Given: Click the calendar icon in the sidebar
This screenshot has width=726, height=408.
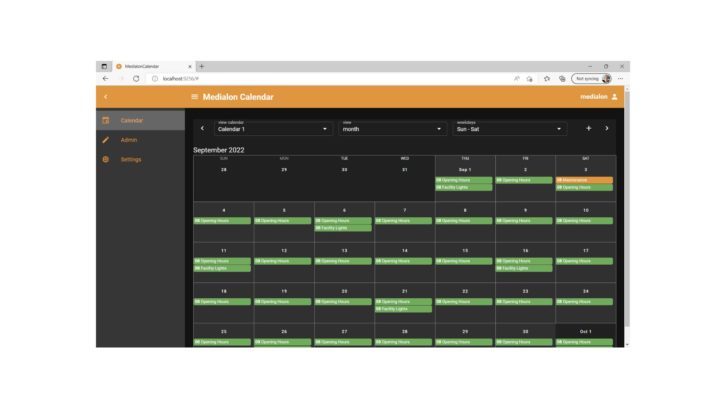Looking at the screenshot, I should coord(106,120).
